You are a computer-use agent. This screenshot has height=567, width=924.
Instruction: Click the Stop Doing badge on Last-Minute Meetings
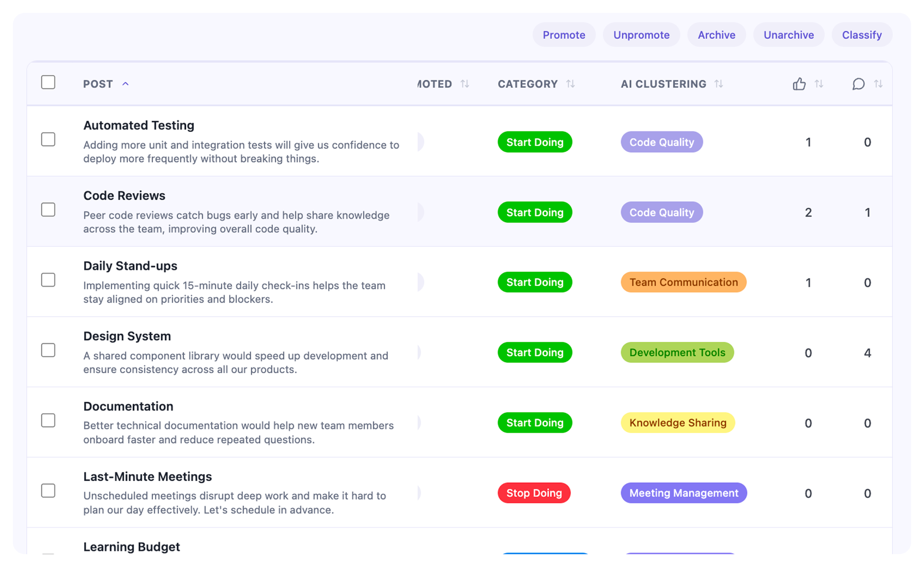pos(534,493)
